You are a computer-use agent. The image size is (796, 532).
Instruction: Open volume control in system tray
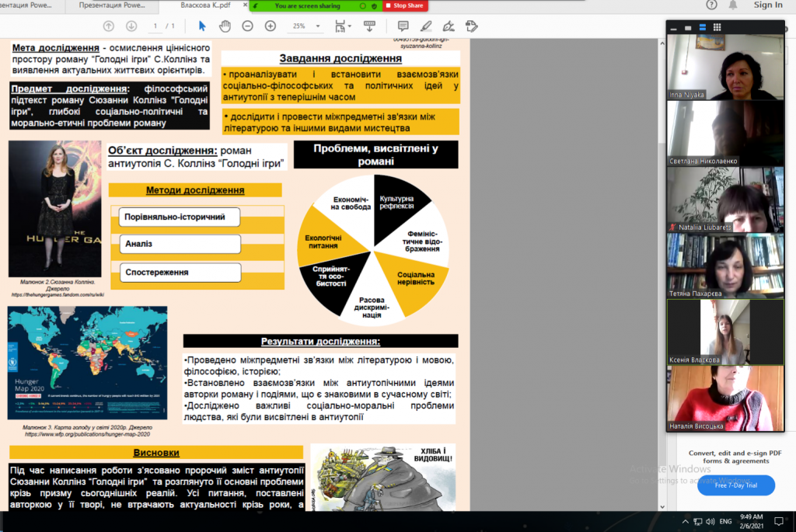pos(710,521)
